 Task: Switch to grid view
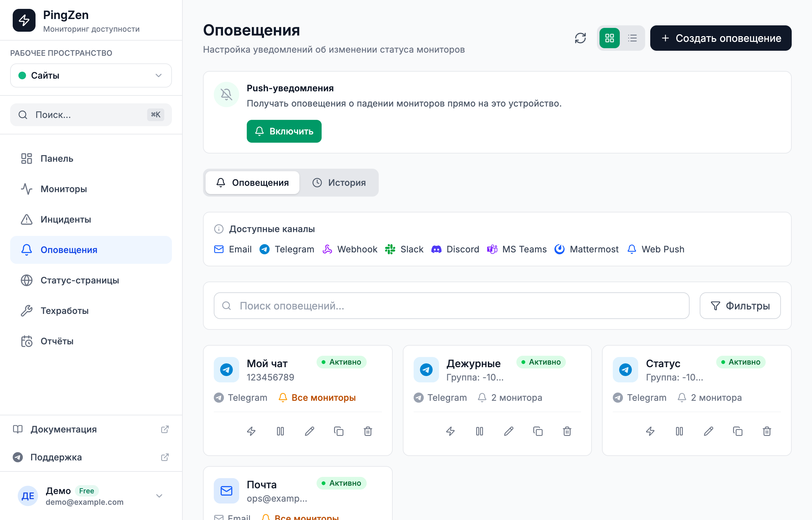[609, 38]
